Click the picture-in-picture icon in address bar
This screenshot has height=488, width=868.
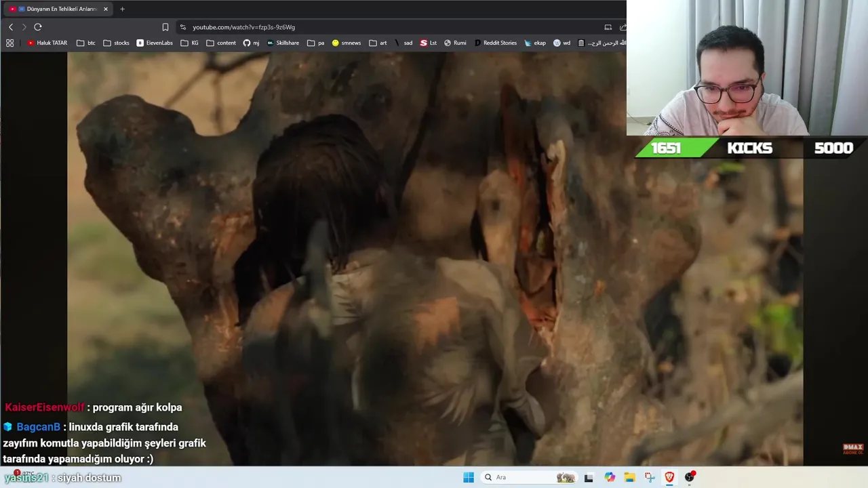(608, 27)
